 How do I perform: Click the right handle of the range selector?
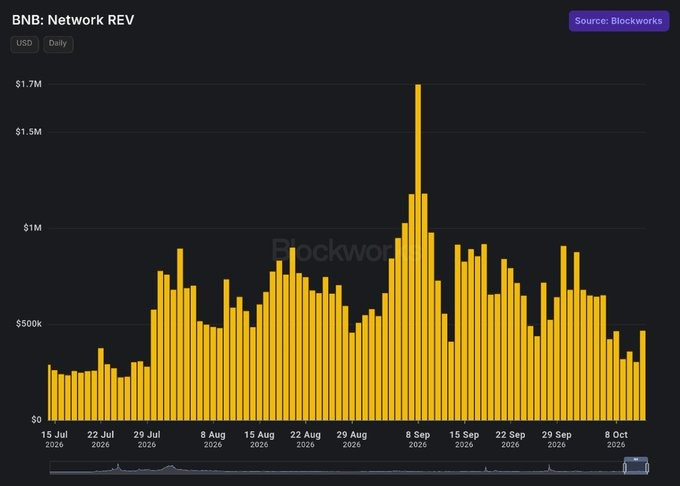[647, 467]
